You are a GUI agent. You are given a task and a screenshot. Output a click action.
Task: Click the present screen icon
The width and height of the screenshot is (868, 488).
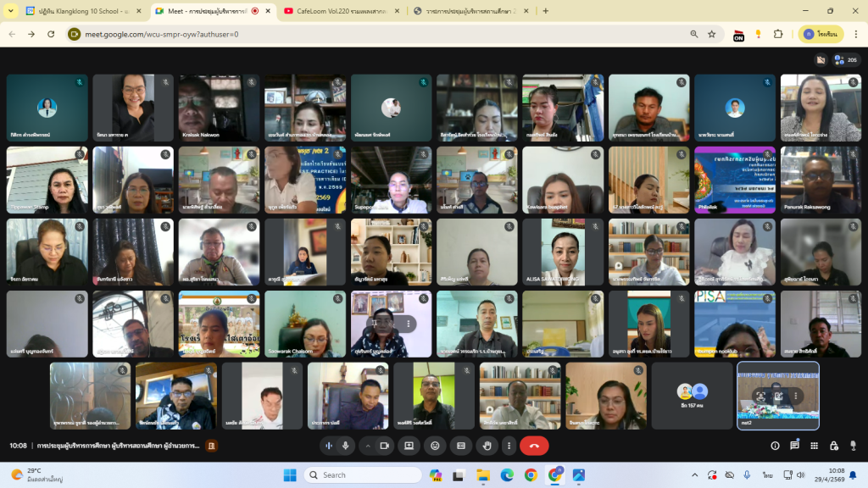pos(409,446)
